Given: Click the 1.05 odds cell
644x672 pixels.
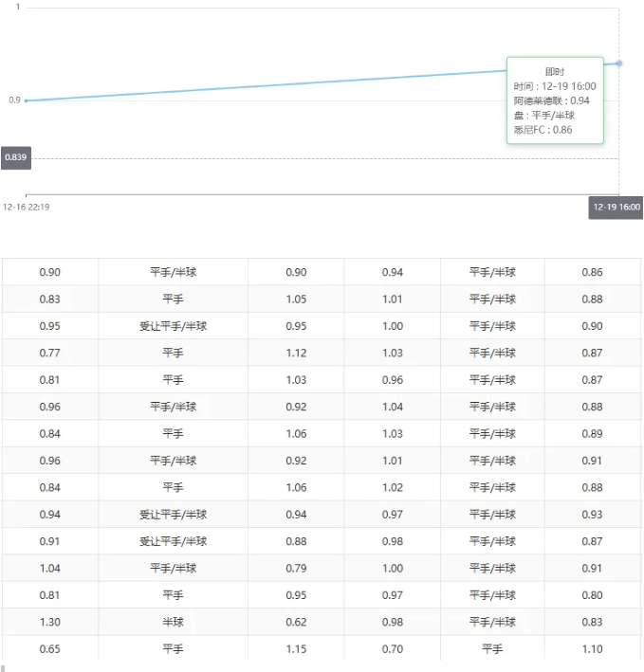Looking at the screenshot, I should 296,300.
